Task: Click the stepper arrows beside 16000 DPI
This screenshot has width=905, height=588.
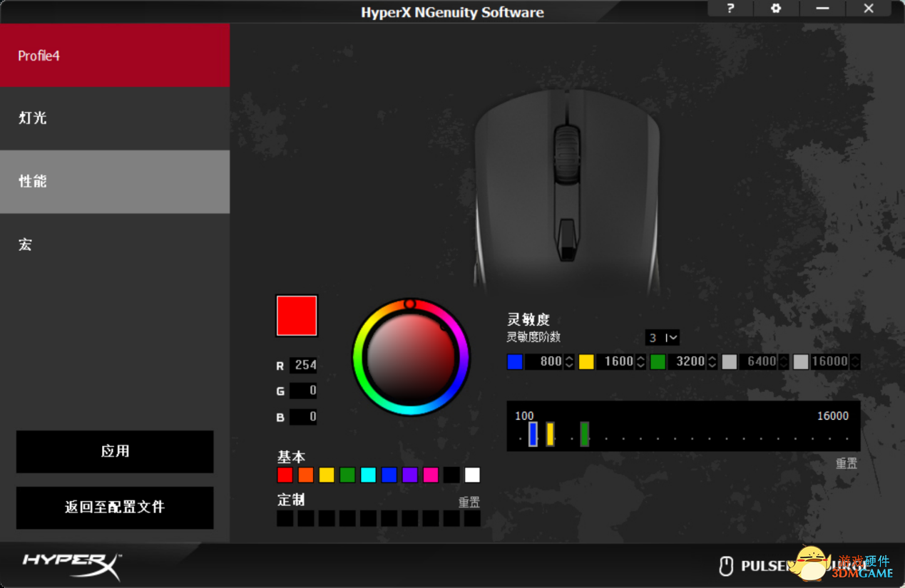Action: coord(855,361)
